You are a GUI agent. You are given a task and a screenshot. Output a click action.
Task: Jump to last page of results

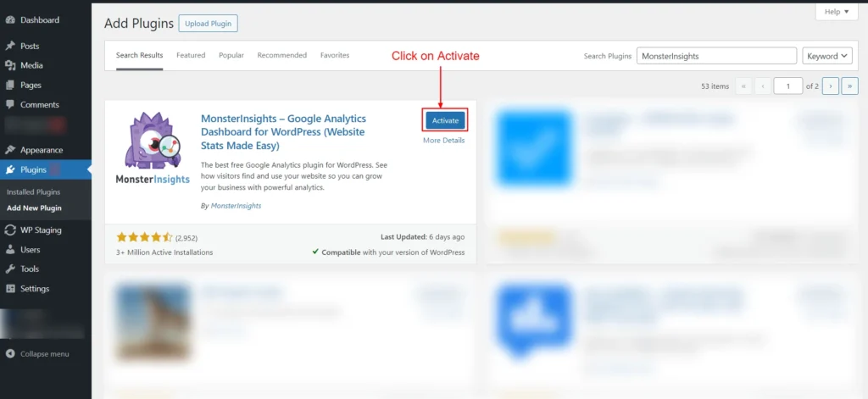click(x=849, y=86)
